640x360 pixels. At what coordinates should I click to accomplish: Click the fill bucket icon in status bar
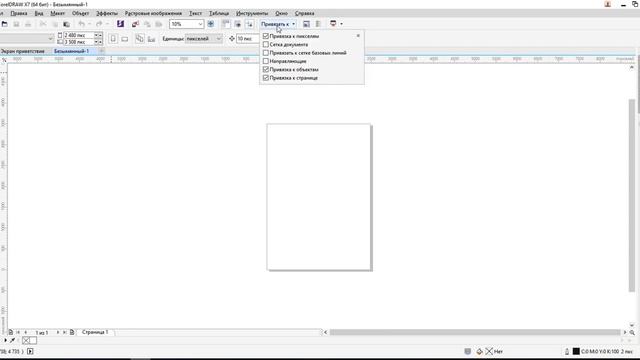pyautogui.click(x=480, y=351)
